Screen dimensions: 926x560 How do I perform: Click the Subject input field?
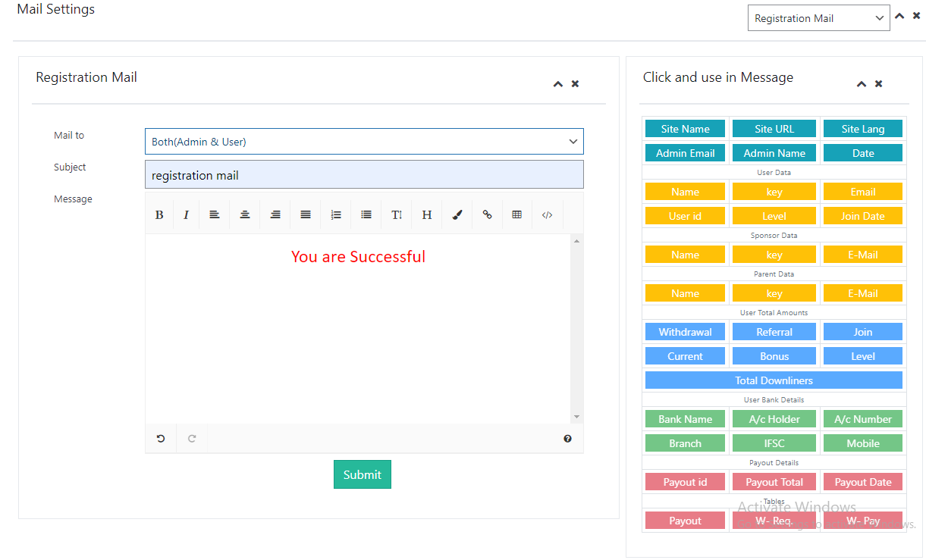pyautogui.click(x=364, y=175)
